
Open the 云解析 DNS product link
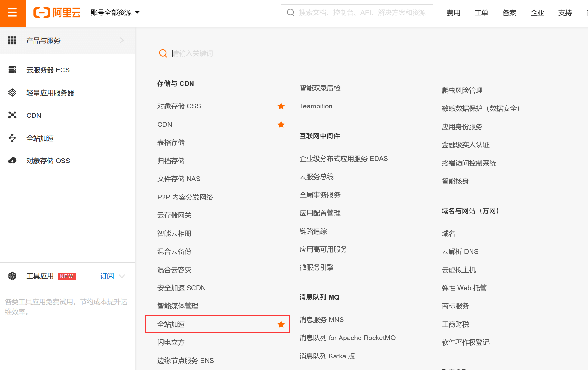pos(460,252)
